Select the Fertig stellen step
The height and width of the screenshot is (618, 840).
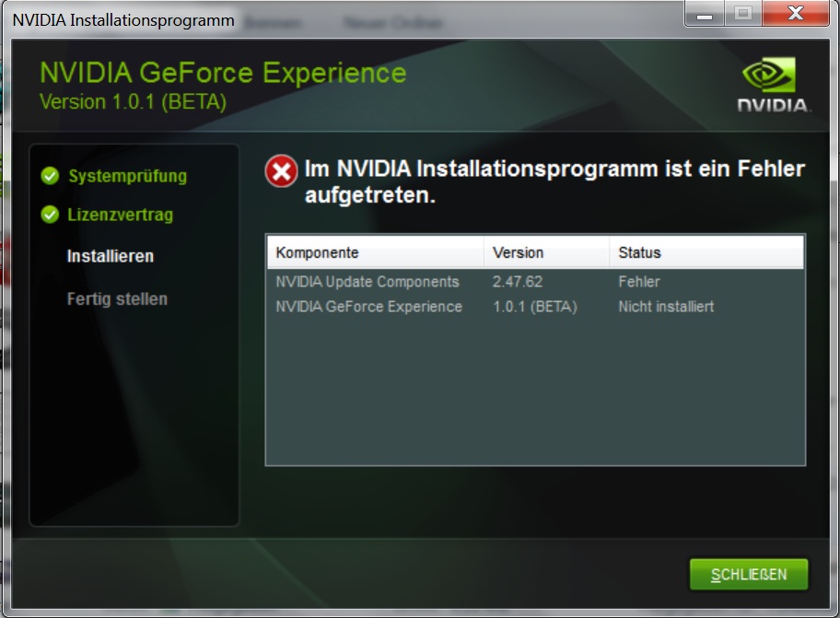pos(117,299)
